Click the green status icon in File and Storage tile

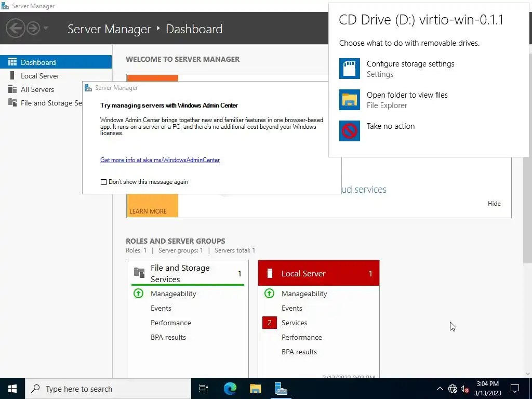pyautogui.click(x=138, y=293)
